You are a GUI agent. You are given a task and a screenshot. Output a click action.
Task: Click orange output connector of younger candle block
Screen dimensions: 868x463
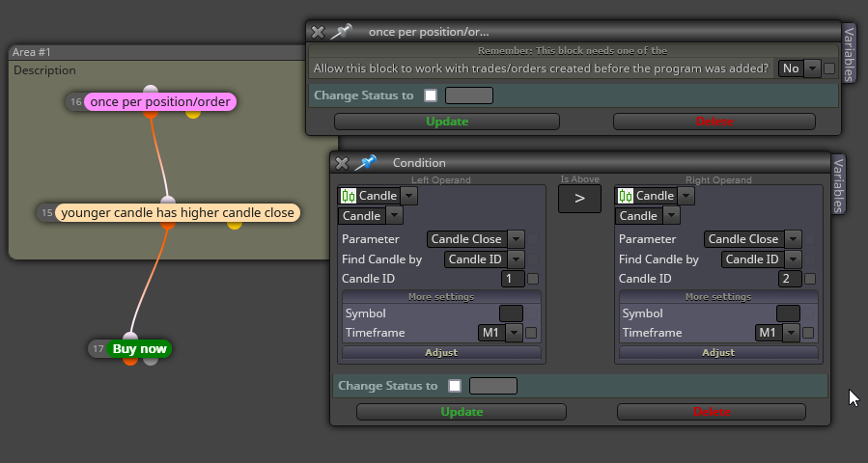(168, 224)
